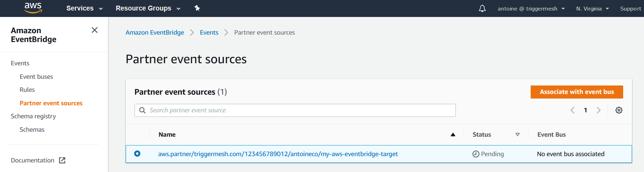Open table preferences gear icon
Image resolution: width=644 pixels, height=172 pixels.
point(619,110)
